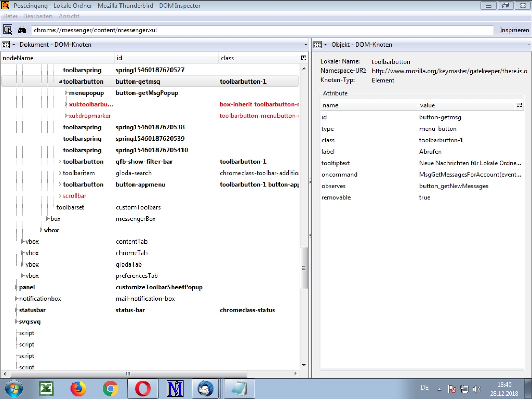Expand the statusbar node

pyautogui.click(x=16, y=310)
